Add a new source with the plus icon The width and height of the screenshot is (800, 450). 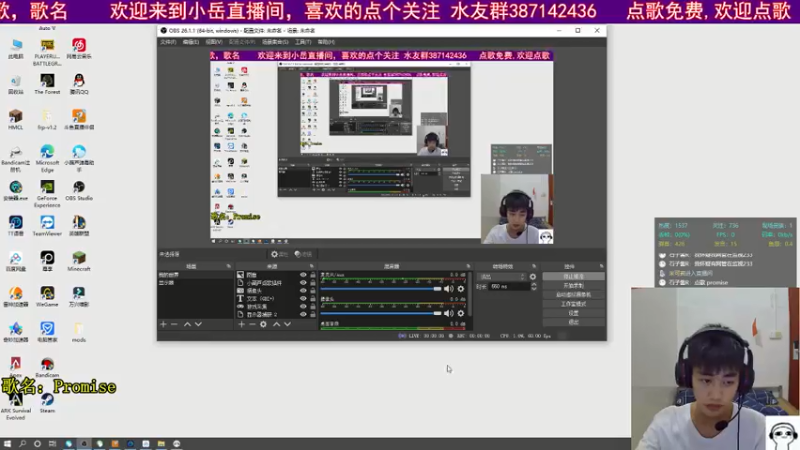click(x=241, y=324)
